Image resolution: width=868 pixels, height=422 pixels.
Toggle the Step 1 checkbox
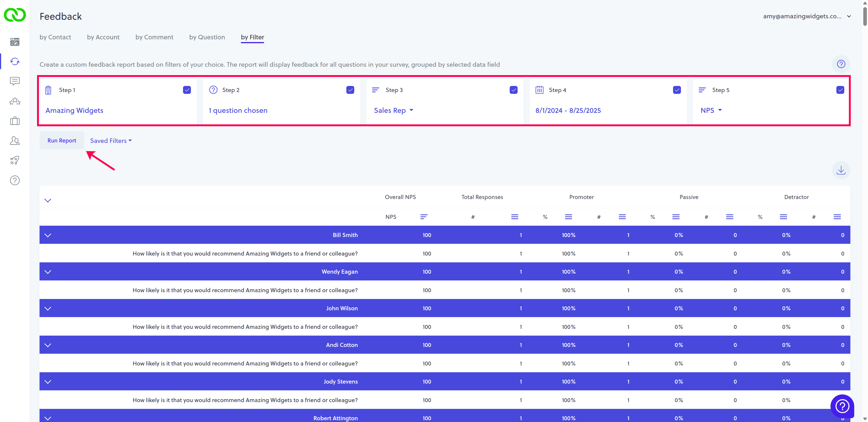point(187,90)
